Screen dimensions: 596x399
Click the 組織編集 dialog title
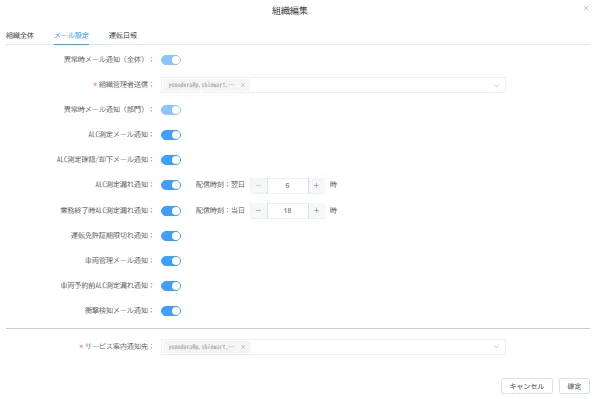tap(290, 11)
